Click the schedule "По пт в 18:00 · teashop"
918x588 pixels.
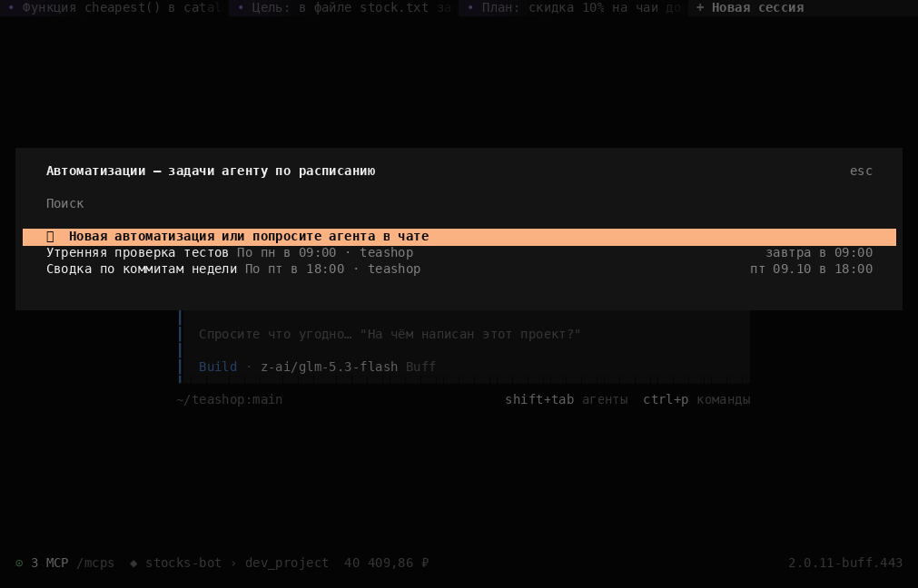(x=332, y=269)
